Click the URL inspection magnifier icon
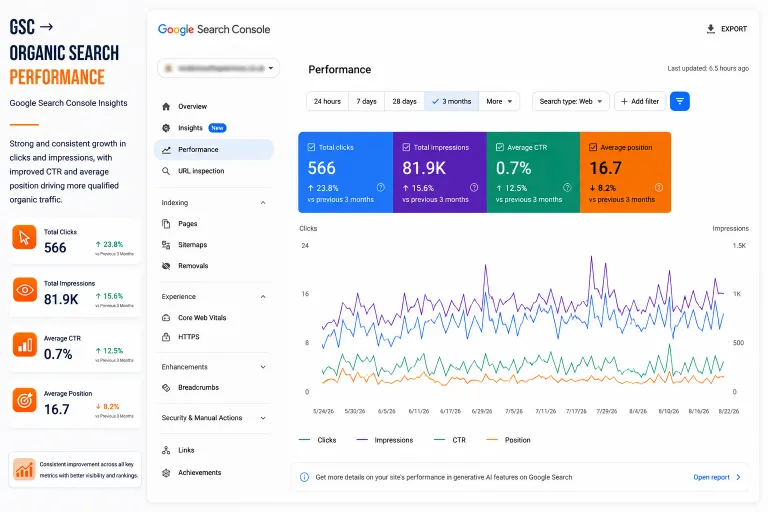The image size is (768, 512). tap(166, 171)
